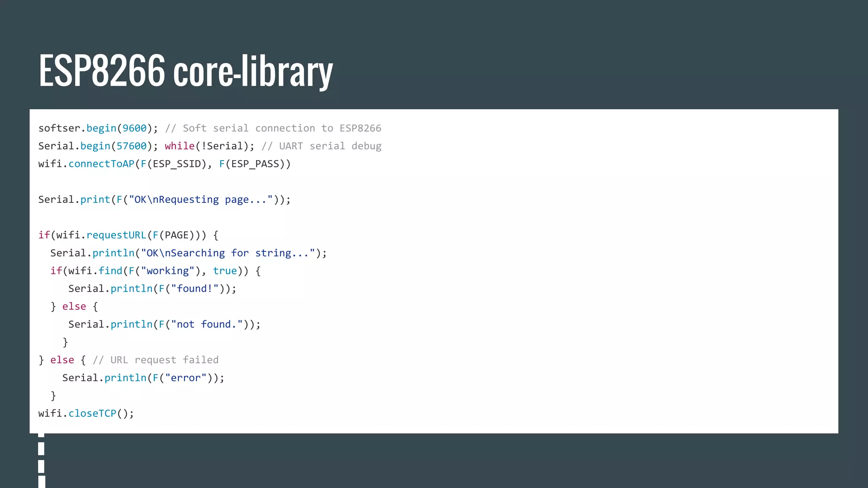This screenshot has width=868, height=488.
Task: Click the wifi.connectToAP code line
Action: click(164, 164)
